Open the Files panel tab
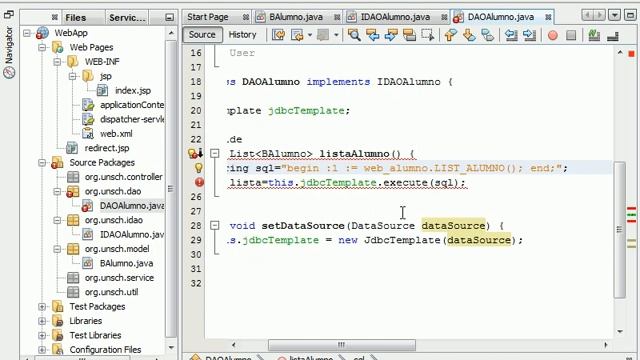640x360 pixels. 76,18
